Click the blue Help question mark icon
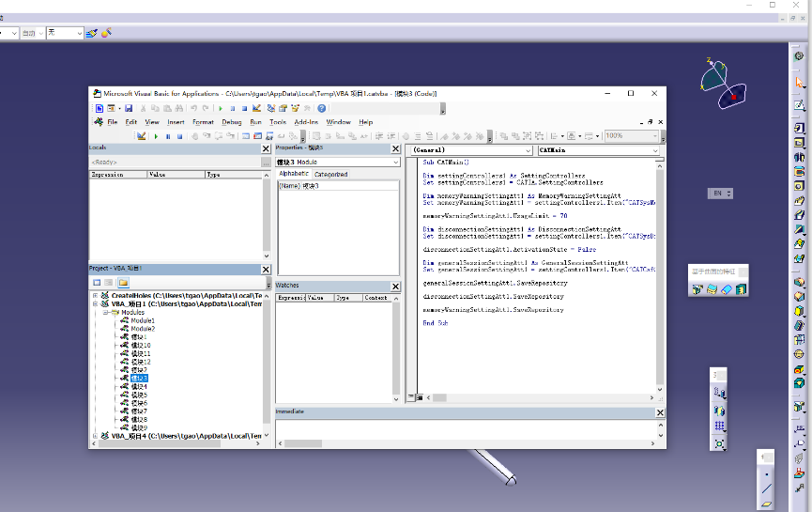The width and height of the screenshot is (812, 512). [x=321, y=108]
